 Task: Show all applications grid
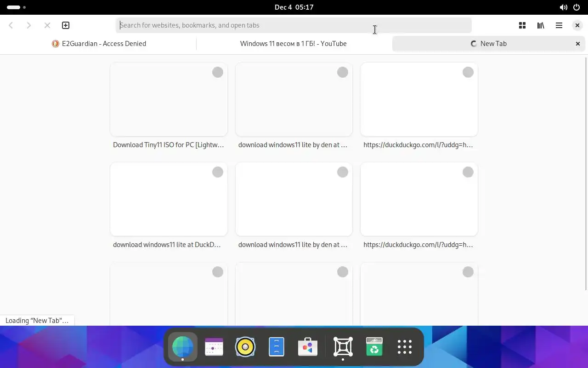coord(405,347)
